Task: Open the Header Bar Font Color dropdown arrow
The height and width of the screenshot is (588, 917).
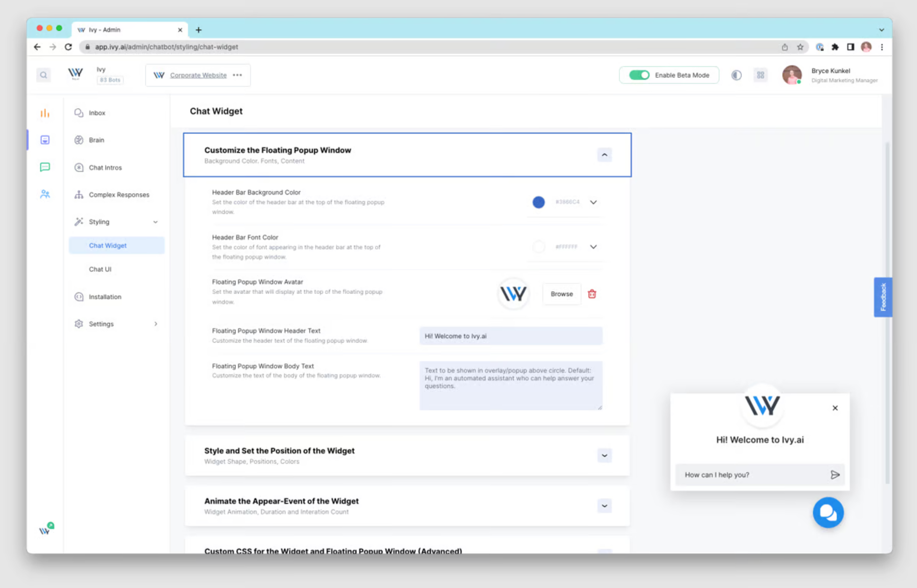Action: click(x=593, y=247)
